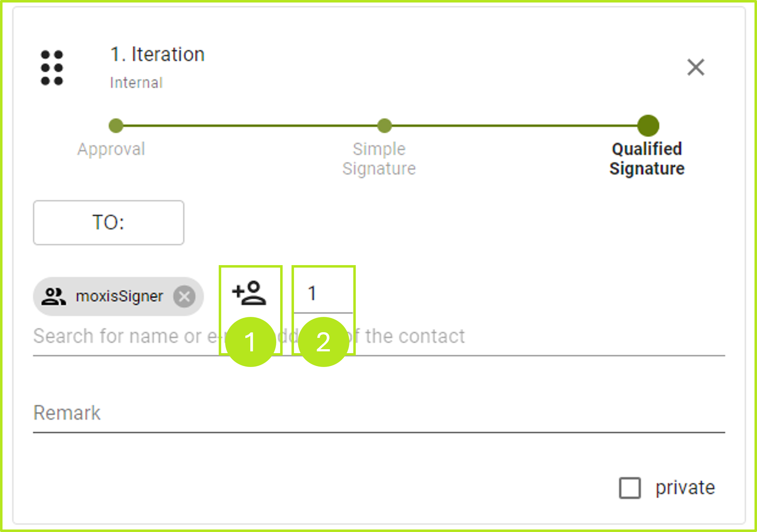Click the Approval step dot
Screen dimensions: 757x532
[116, 126]
